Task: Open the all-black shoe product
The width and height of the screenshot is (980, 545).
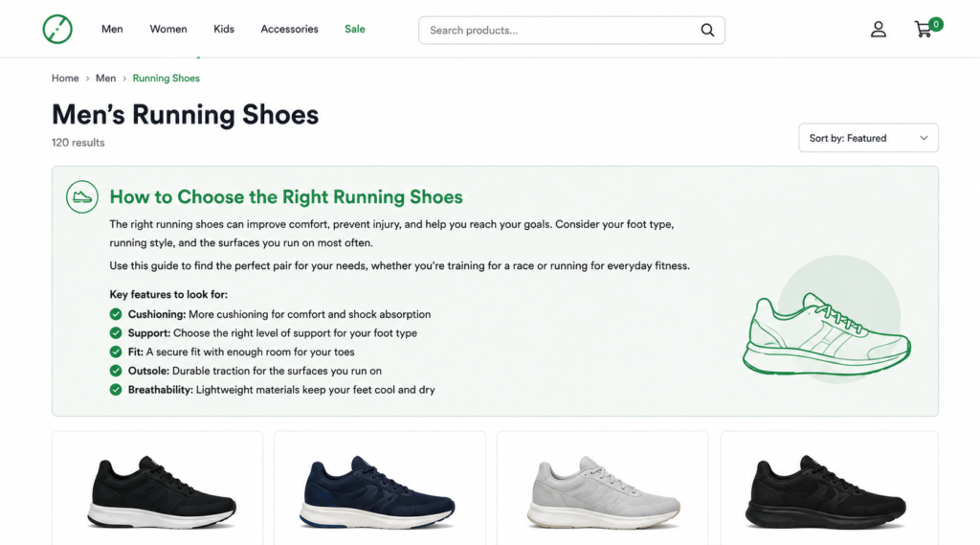Action: [826, 491]
